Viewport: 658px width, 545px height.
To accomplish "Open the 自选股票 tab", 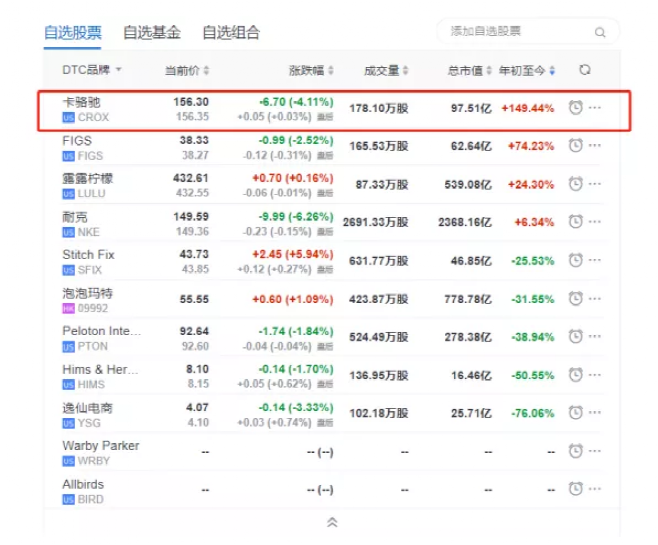I will [x=73, y=33].
